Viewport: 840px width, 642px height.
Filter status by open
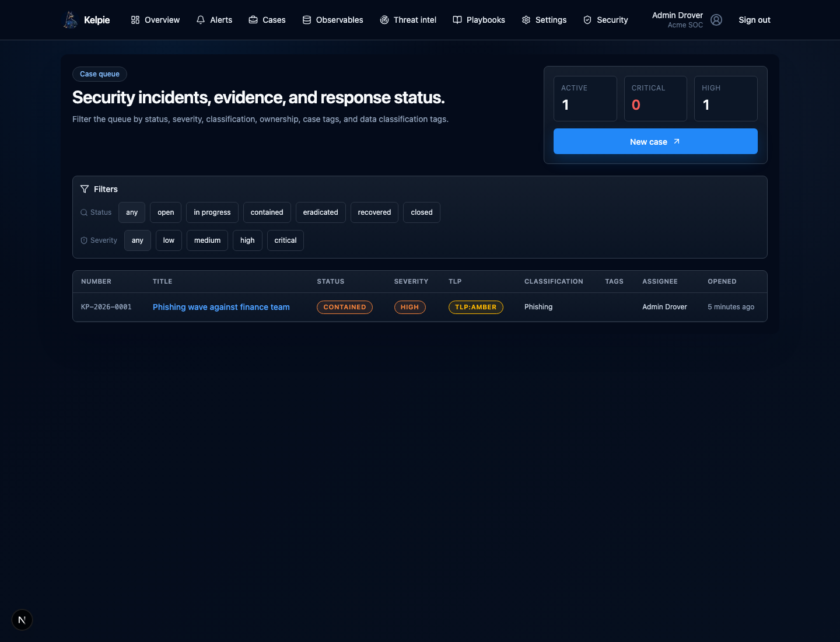(166, 212)
